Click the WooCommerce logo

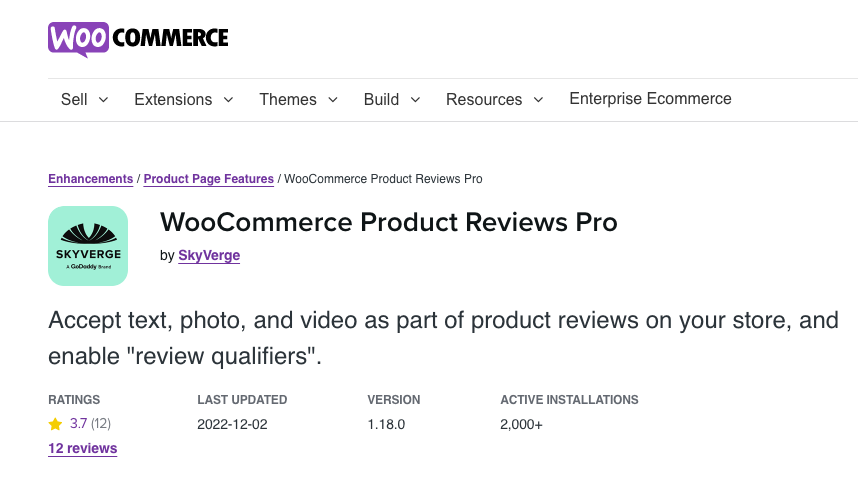[x=138, y=39]
